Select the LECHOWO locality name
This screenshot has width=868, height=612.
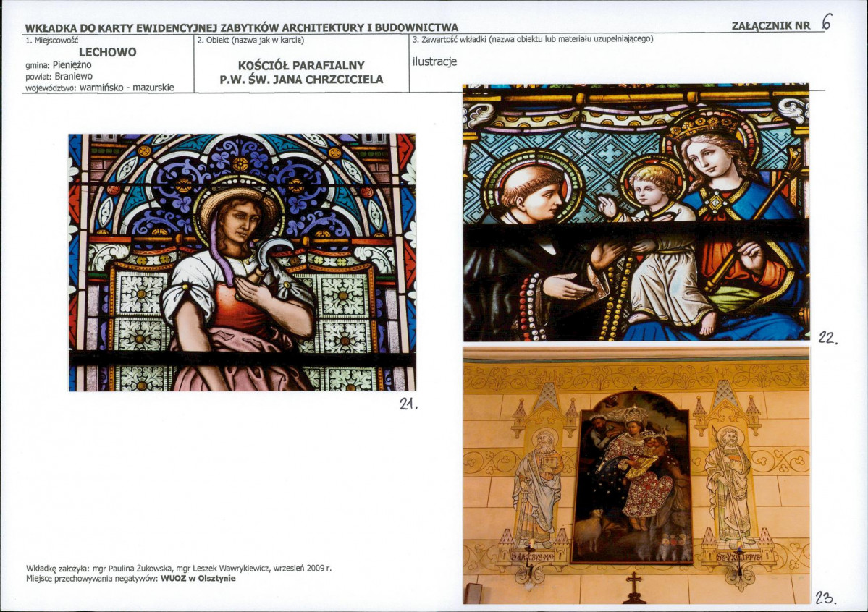(x=107, y=53)
